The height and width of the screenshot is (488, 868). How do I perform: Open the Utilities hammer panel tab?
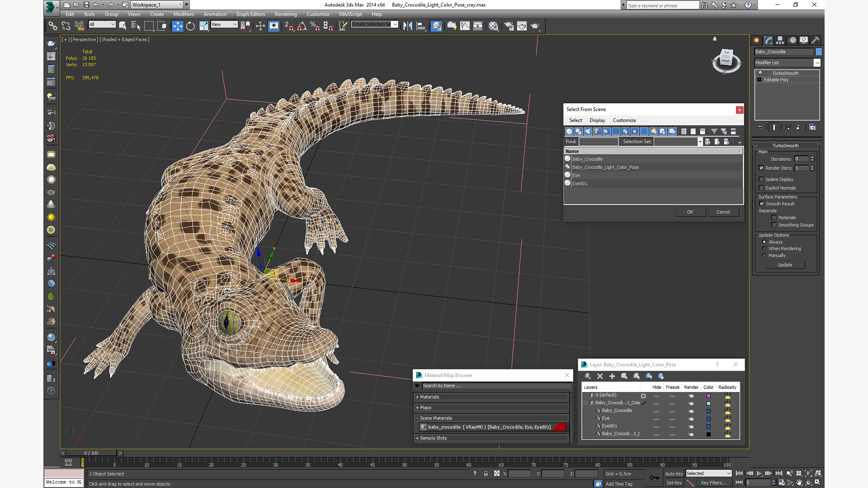pyautogui.click(x=815, y=40)
